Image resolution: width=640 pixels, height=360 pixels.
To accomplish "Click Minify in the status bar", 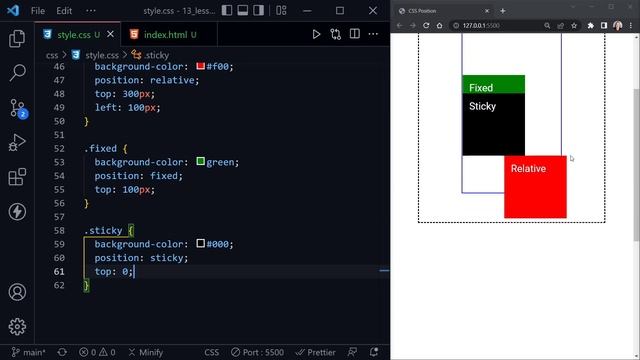I will [146, 352].
